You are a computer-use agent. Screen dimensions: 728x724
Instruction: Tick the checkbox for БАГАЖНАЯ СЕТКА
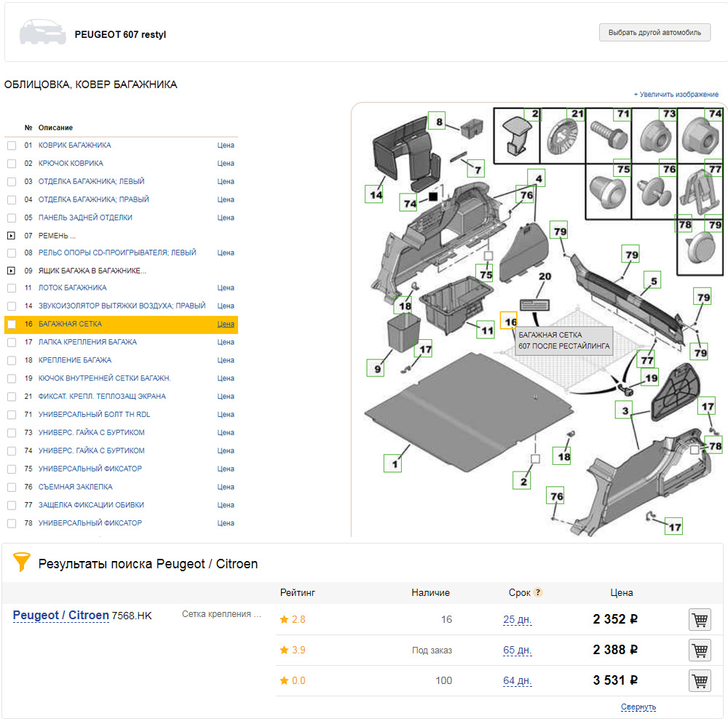pyautogui.click(x=12, y=325)
